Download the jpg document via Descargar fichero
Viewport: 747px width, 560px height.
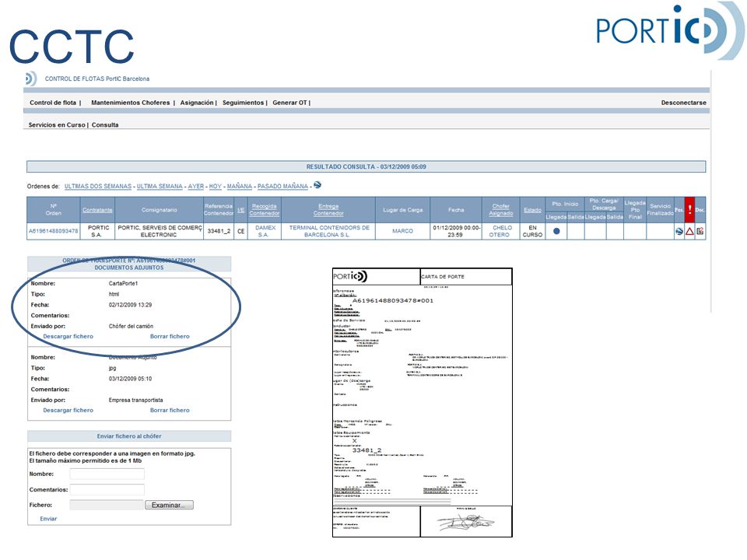tap(68, 410)
